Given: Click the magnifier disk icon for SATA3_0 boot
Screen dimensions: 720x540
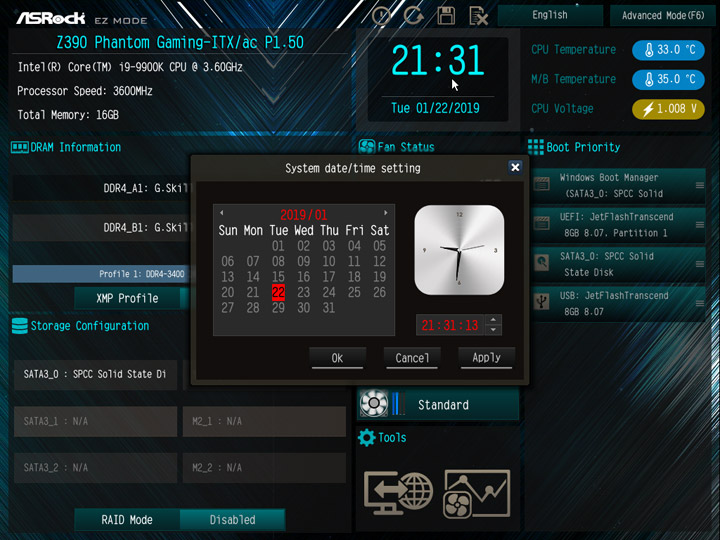Looking at the screenshot, I should click(x=542, y=262).
